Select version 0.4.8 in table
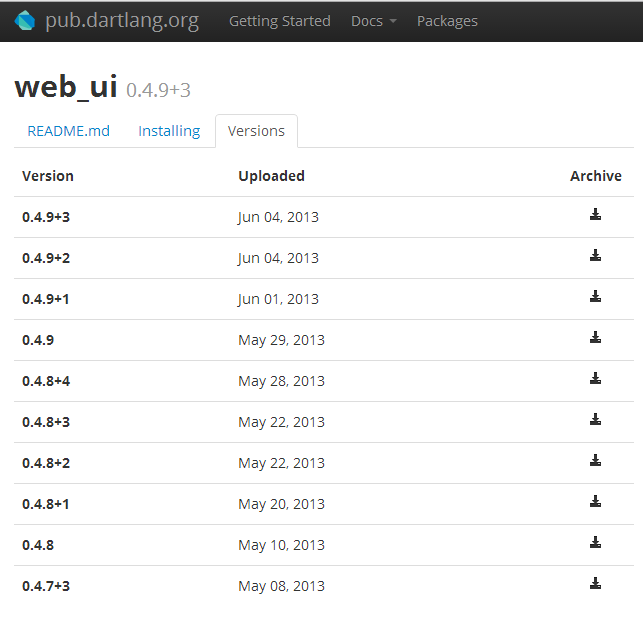643x635 pixels. pyautogui.click(x=38, y=545)
